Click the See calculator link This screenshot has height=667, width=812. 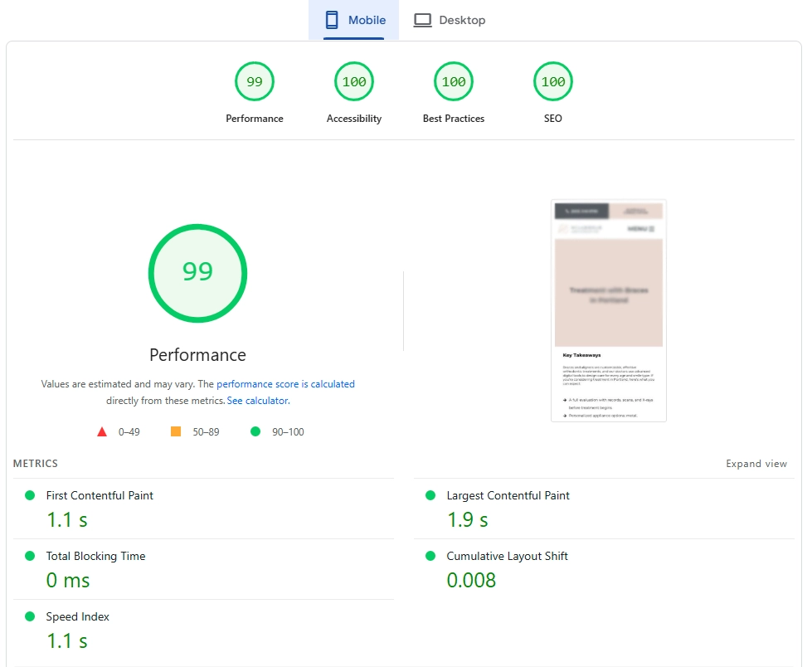[x=257, y=400]
